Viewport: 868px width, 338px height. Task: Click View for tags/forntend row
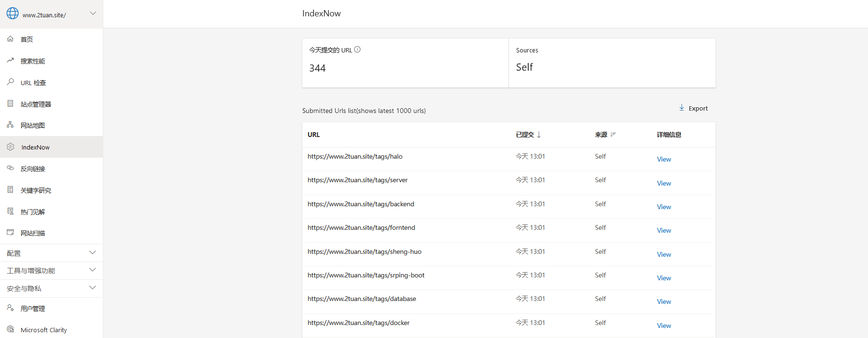pyautogui.click(x=664, y=230)
